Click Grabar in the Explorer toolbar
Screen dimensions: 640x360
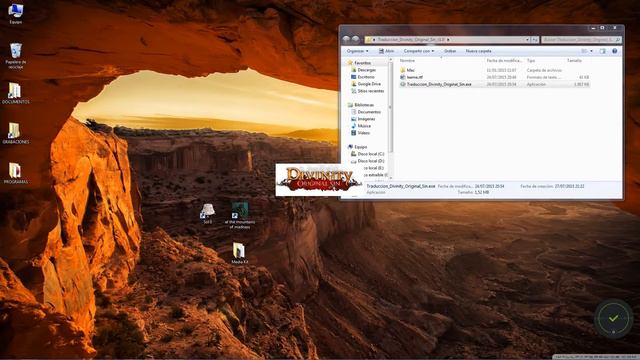tap(450, 51)
